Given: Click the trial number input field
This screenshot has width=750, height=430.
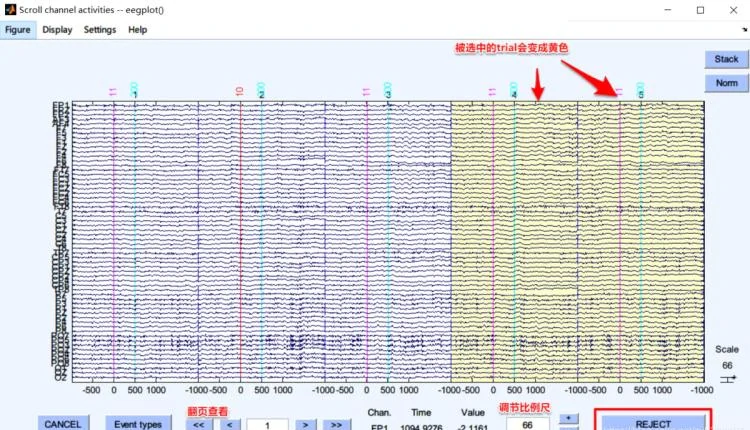Looking at the screenshot, I should pyautogui.click(x=266, y=424).
